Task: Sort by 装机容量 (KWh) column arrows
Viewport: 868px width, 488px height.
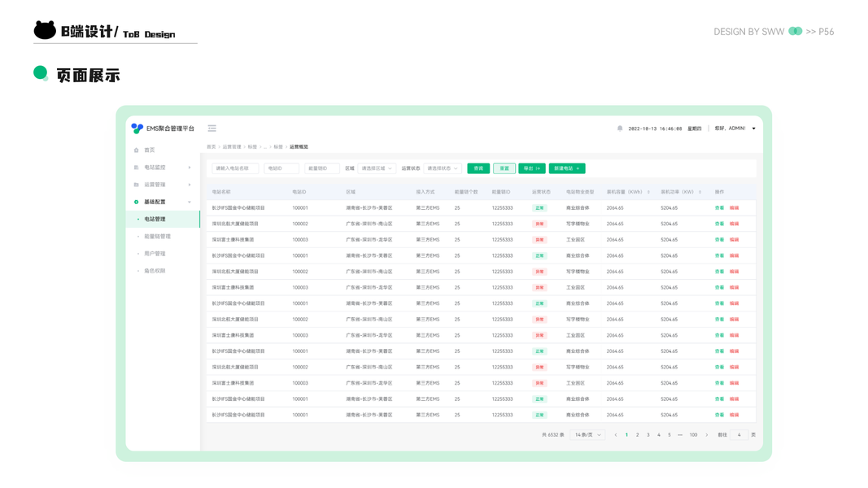Action: tap(648, 192)
